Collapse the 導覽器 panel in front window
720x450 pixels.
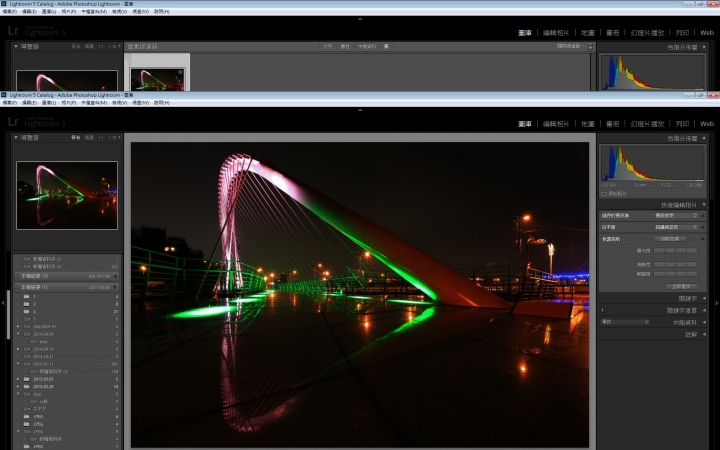click(x=16, y=137)
